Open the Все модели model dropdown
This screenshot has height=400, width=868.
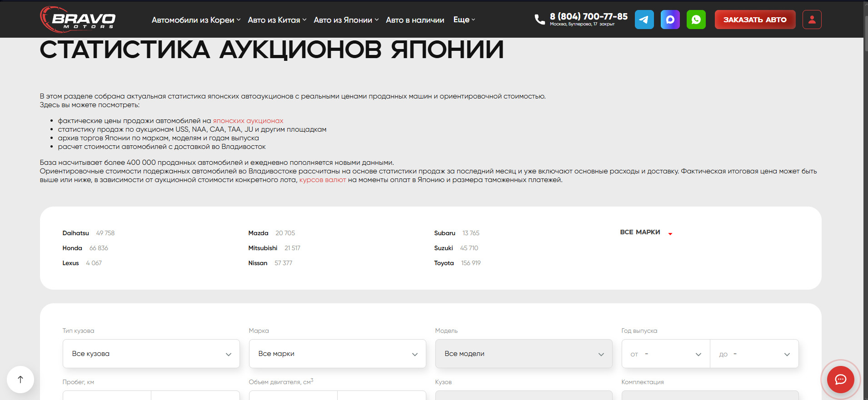click(x=524, y=354)
